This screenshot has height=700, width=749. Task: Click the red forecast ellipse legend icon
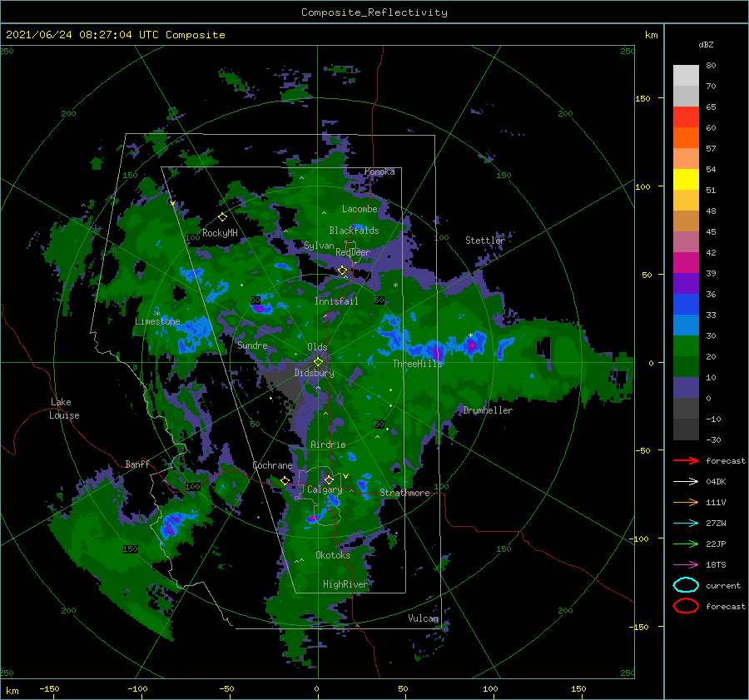point(686,606)
